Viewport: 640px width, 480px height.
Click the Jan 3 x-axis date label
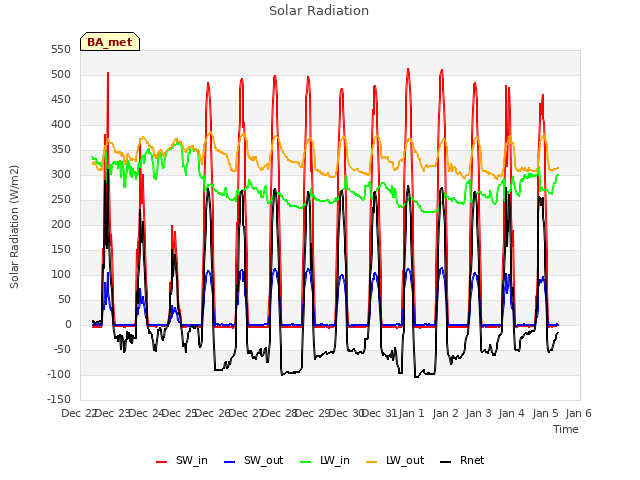tap(478, 413)
